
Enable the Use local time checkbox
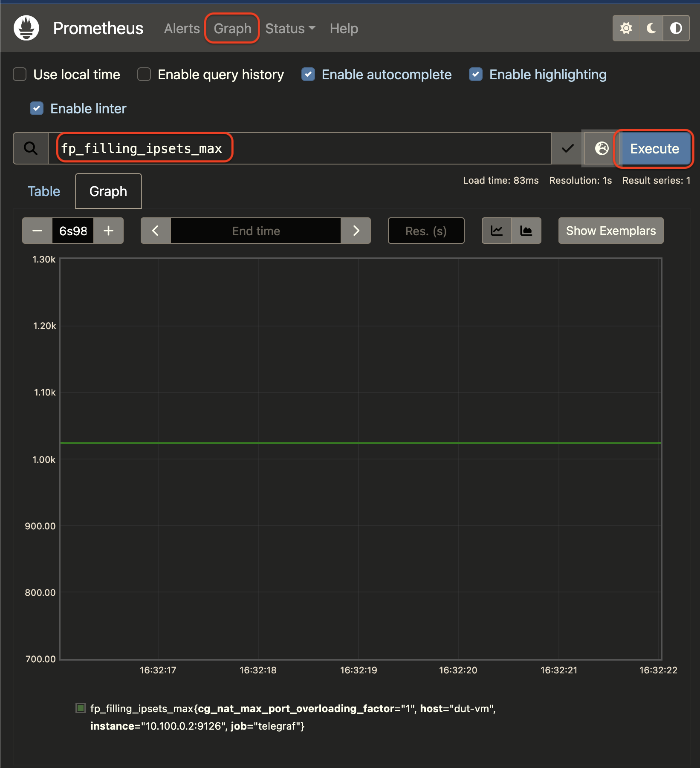click(19, 74)
